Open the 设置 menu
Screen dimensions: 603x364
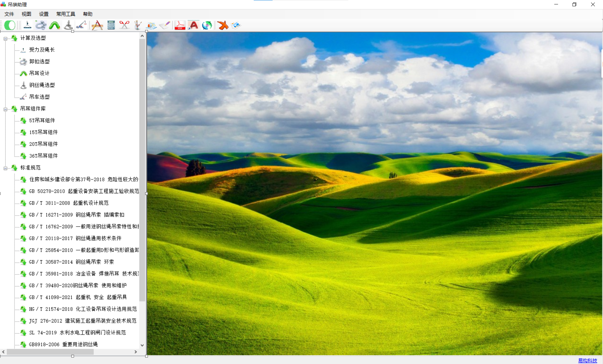pyautogui.click(x=44, y=14)
